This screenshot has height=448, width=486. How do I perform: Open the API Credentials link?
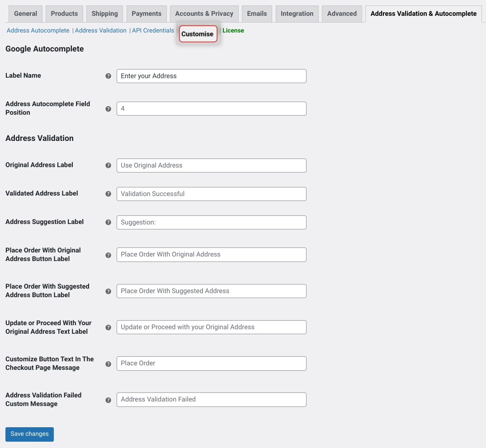[152, 30]
